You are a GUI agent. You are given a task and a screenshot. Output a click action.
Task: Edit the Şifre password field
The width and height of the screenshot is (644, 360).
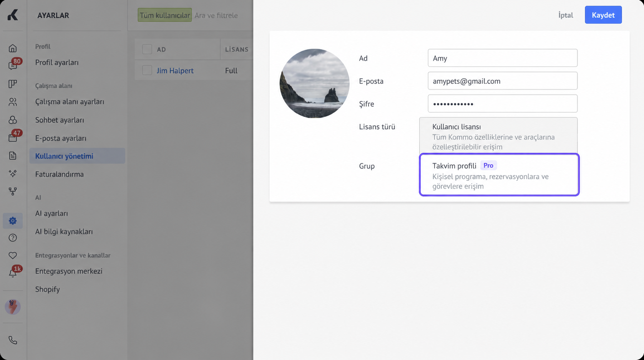pos(503,104)
